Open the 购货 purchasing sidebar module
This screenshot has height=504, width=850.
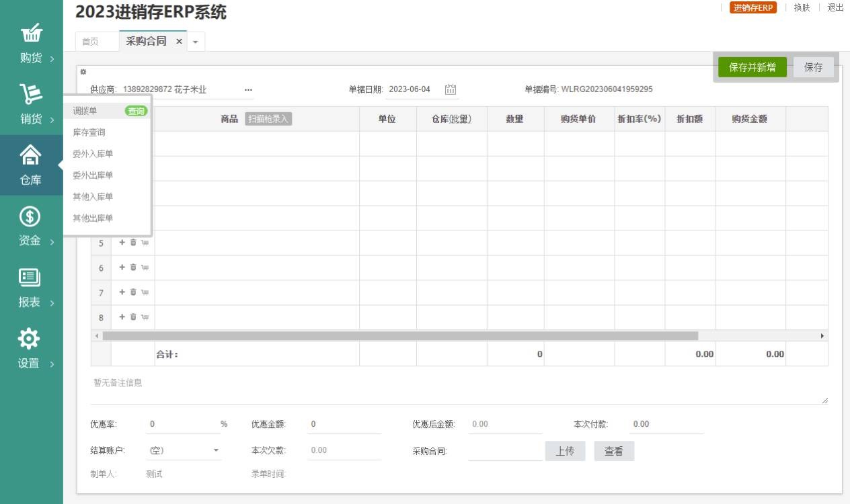point(32,44)
